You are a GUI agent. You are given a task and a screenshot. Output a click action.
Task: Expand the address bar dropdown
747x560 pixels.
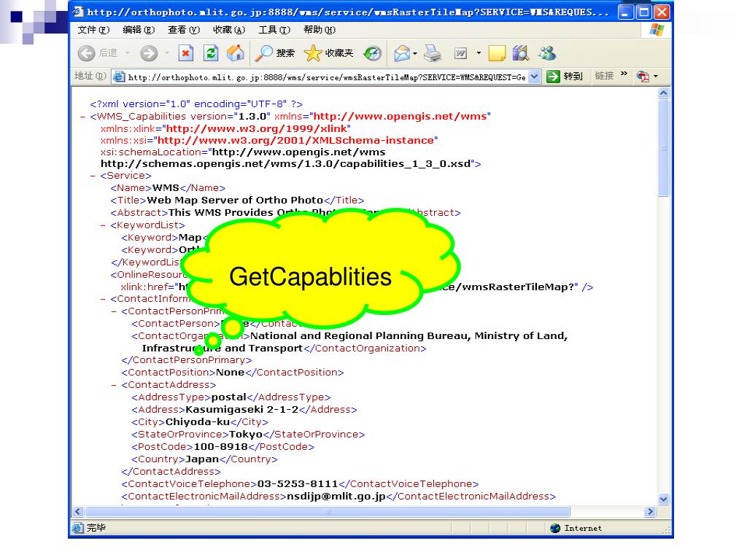click(535, 77)
